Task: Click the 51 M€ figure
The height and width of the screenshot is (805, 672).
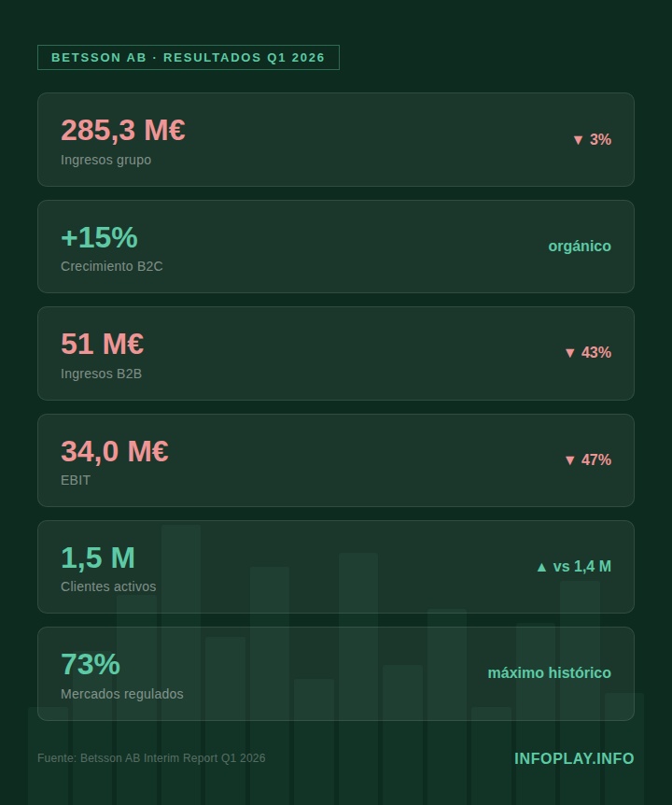Action: [102, 344]
